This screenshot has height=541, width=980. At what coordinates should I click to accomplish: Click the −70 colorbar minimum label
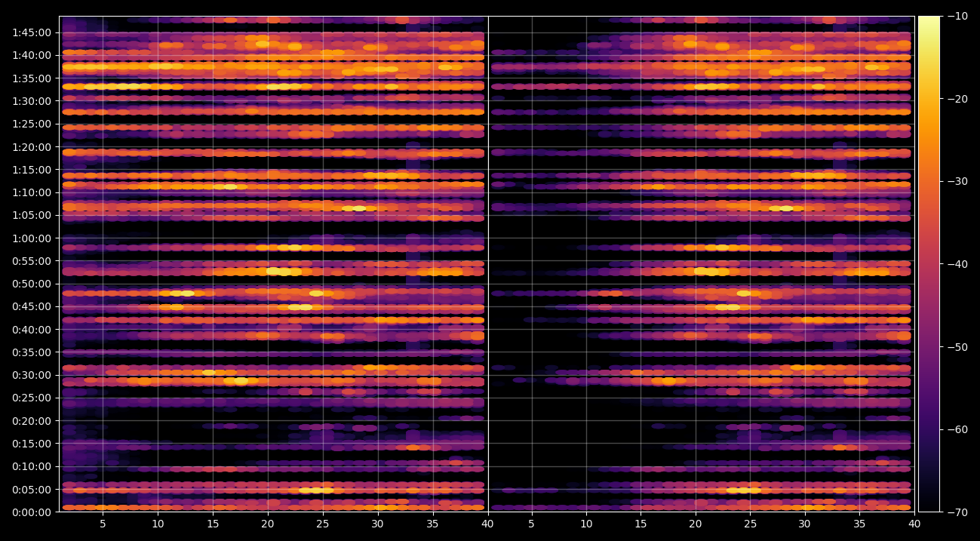[x=957, y=512]
